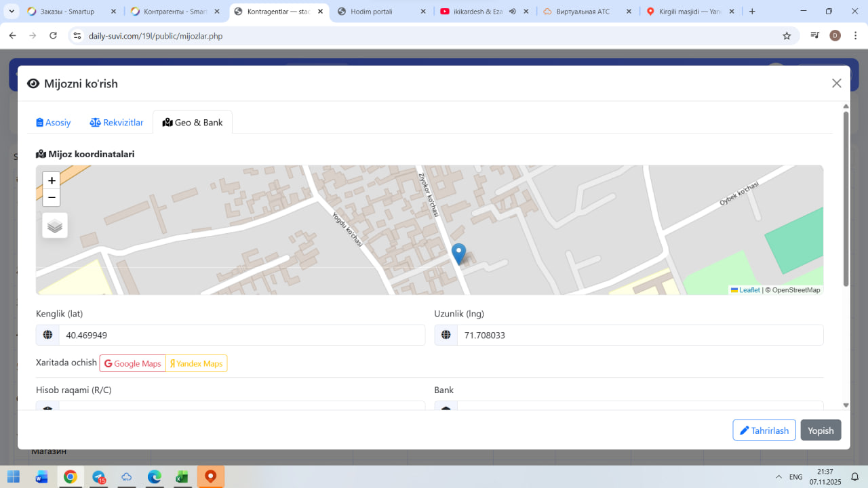Click the Uzunlik longitude field

pyautogui.click(x=640, y=335)
